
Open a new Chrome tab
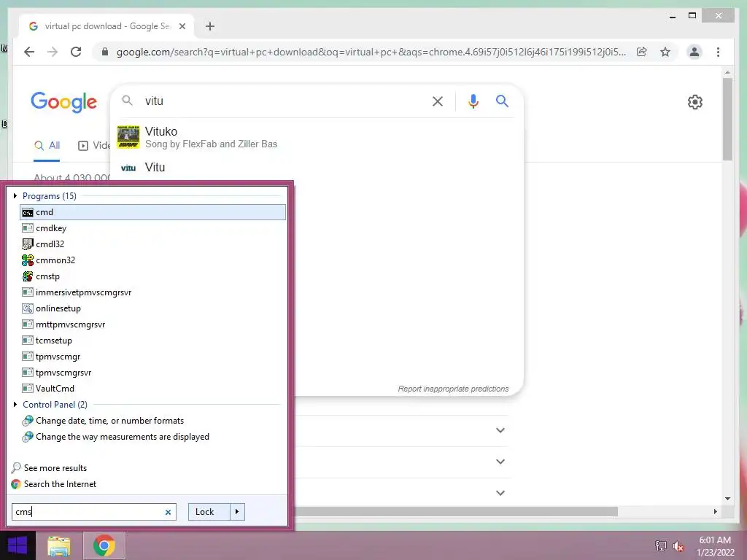210,26
